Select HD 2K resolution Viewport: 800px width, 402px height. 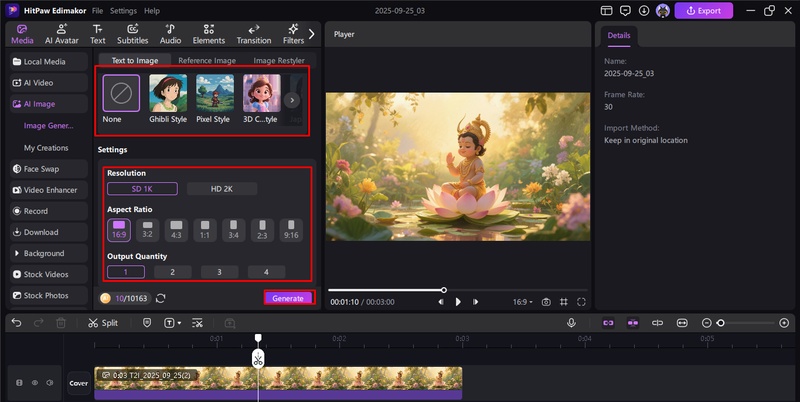[221, 189]
